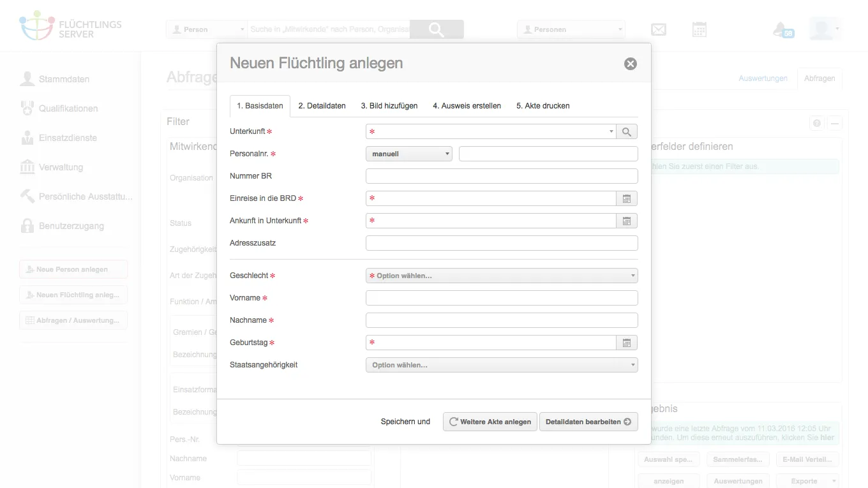Click the top search magnifier button
The image size is (868, 488).
(x=437, y=29)
